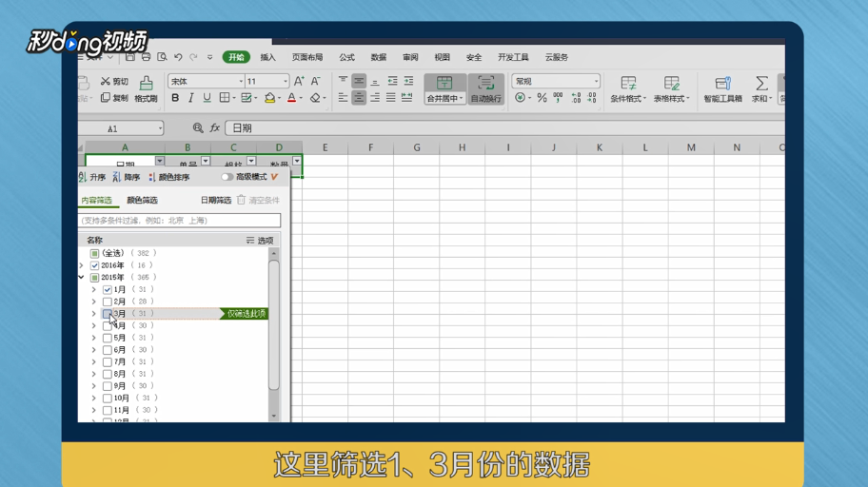Undo the last action
Image resolution: width=868 pixels, height=487 pixels.
point(178,57)
